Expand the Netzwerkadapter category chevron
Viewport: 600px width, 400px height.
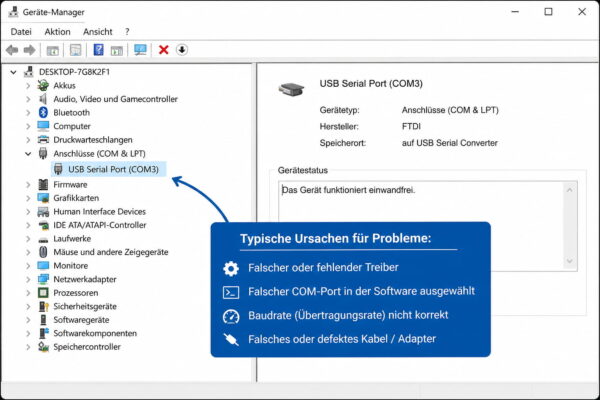click(x=28, y=279)
